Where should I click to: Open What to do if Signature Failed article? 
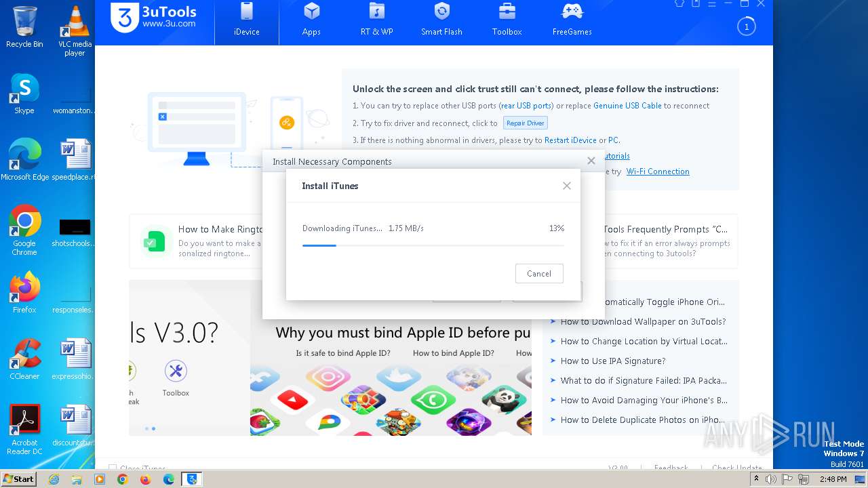pyautogui.click(x=644, y=381)
